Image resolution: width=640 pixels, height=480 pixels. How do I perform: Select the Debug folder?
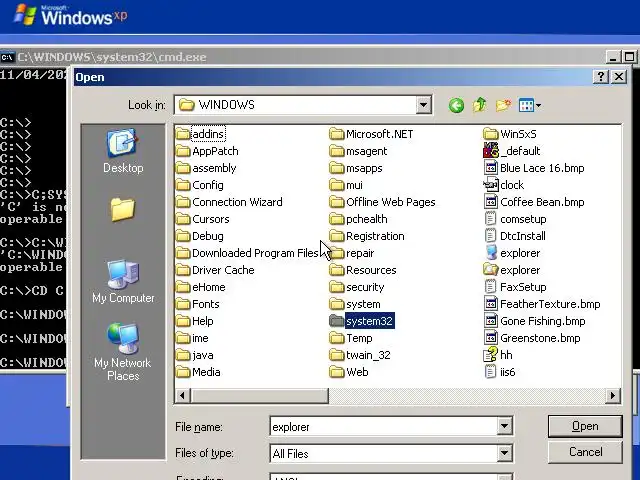point(200,236)
